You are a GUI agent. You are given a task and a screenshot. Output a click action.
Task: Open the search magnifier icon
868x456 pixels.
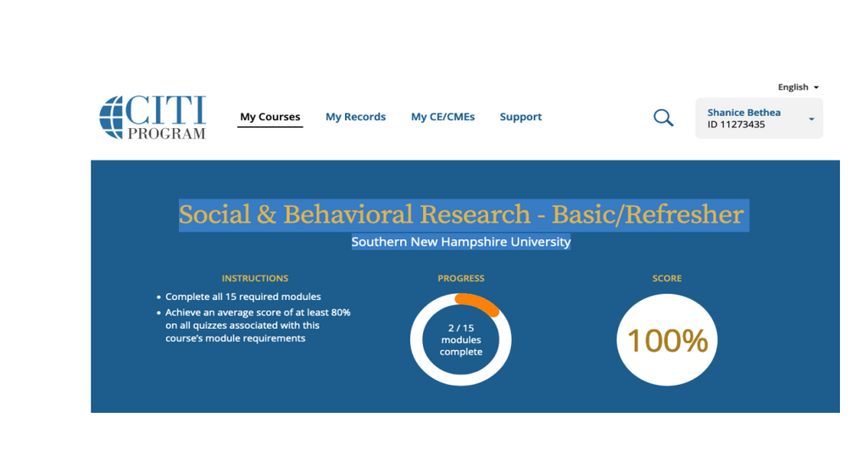point(663,118)
